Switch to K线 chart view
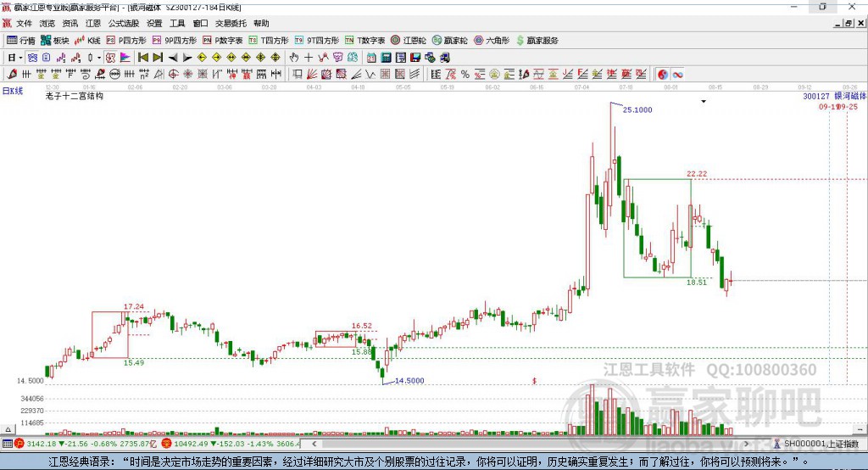Viewport: 868px width, 470px height. pos(87,41)
